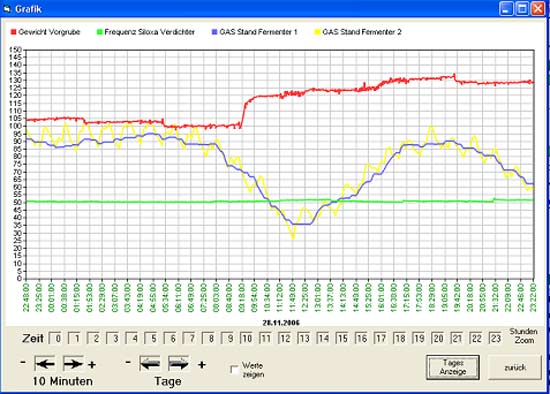Select hour 9 in Zeit row
The image size is (550, 394).
[228, 339]
